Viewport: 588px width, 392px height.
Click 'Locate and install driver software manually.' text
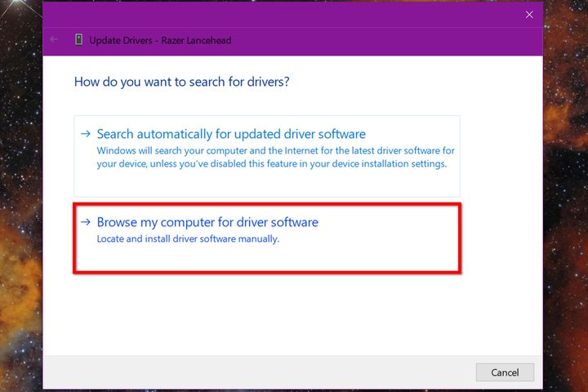(188, 239)
